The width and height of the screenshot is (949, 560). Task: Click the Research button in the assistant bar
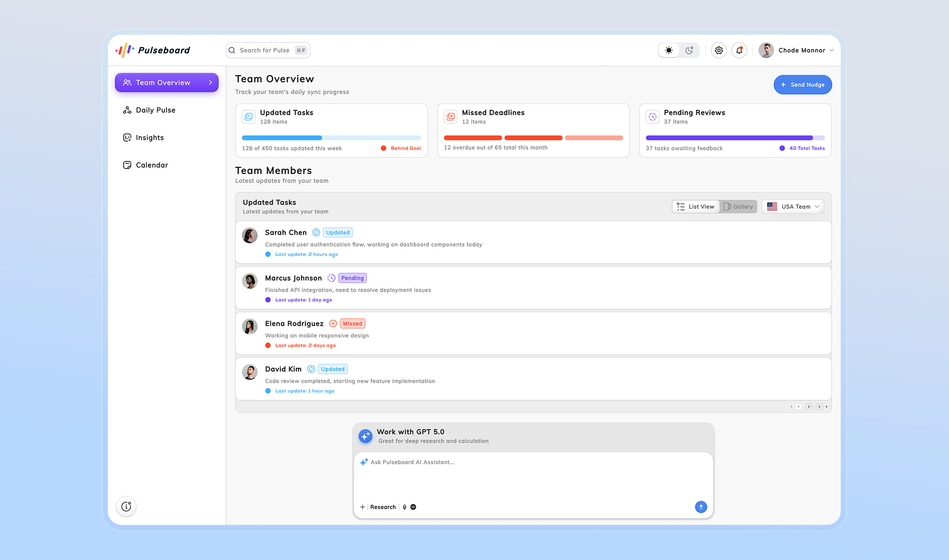click(x=383, y=507)
